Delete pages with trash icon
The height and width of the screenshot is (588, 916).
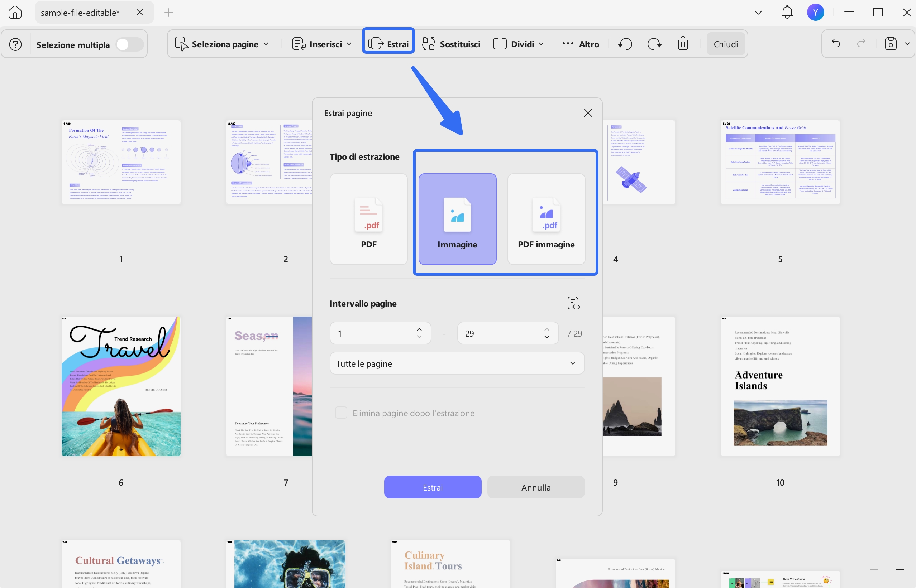pyautogui.click(x=683, y=44)
